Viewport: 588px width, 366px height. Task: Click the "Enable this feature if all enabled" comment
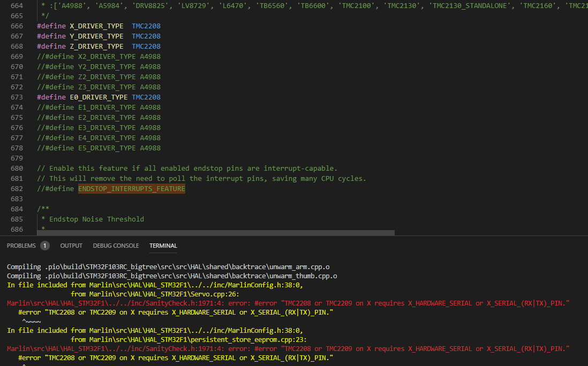click(x=187, y=168)
